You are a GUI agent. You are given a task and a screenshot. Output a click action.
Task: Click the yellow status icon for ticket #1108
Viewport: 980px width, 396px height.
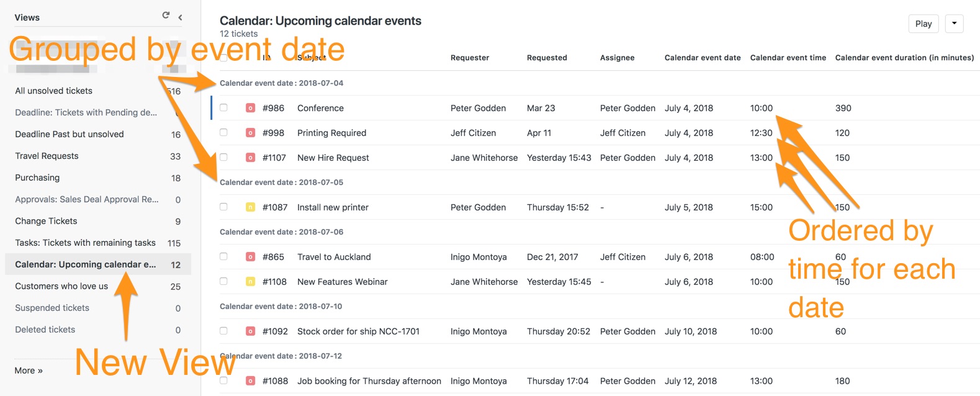click(x=250, y=282)
